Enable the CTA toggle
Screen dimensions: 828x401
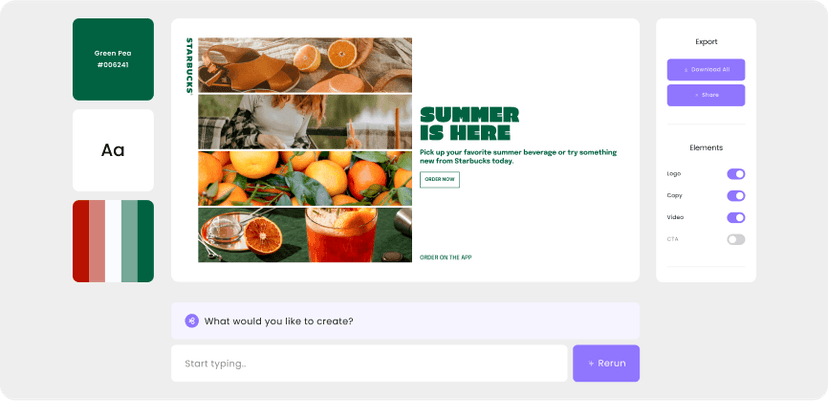736,239
